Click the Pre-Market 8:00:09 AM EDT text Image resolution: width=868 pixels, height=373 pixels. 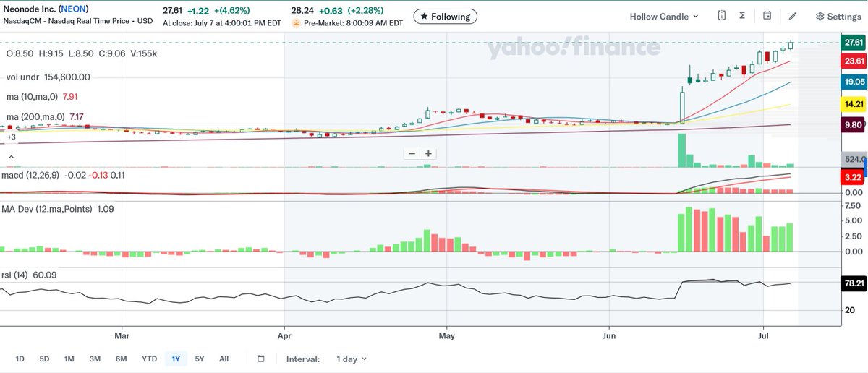pos(353,23)
